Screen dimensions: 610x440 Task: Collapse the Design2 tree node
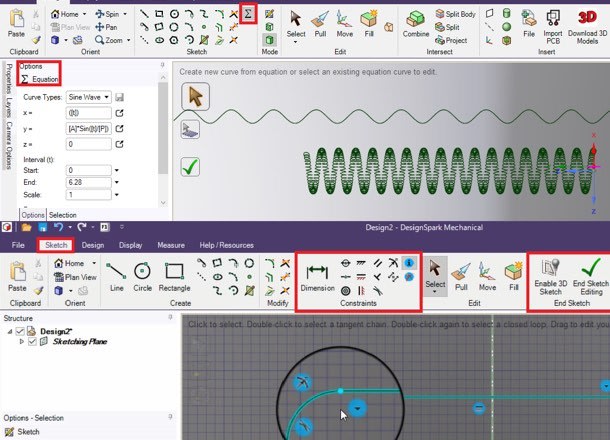[x=9, y=331]
